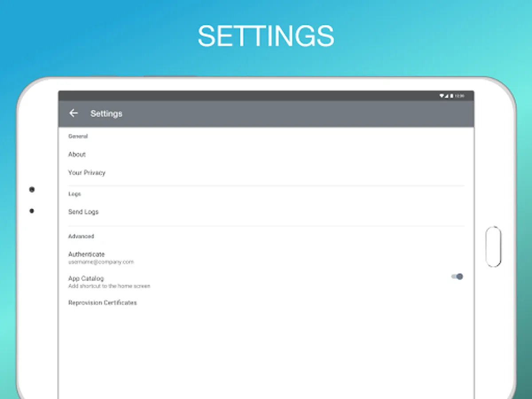Open the About entry
The height and width of the screenshot is (399, 532).
[266, 154]
